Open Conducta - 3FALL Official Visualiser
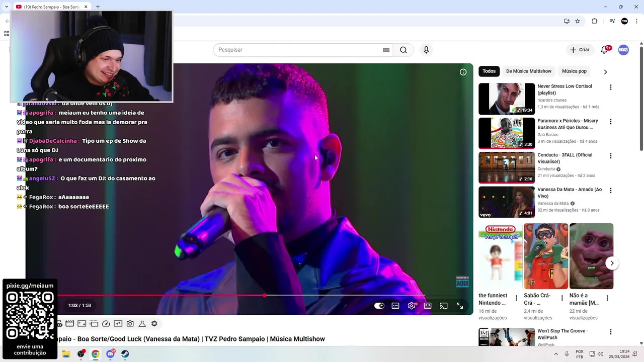The image size is (644, 362). coord(507,167)
